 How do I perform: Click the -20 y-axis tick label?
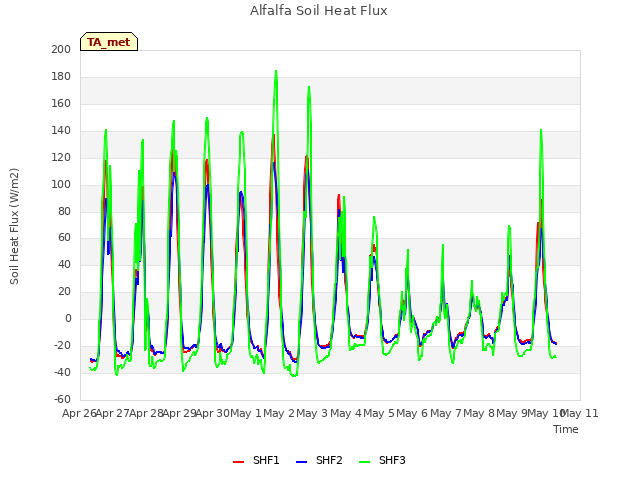(x=62, y=345)
